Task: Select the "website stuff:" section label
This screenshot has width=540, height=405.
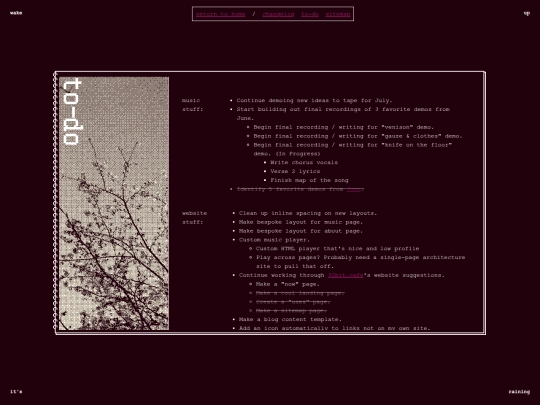Action: [195, 218]
